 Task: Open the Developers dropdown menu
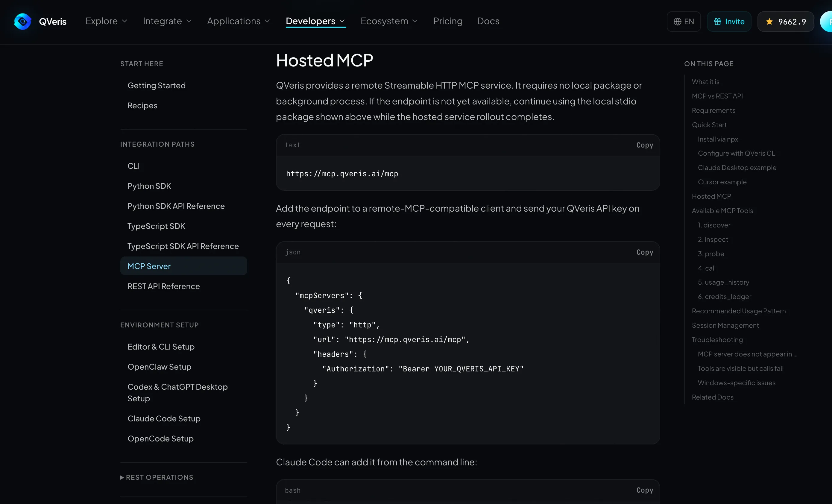[x=315, y=21]
